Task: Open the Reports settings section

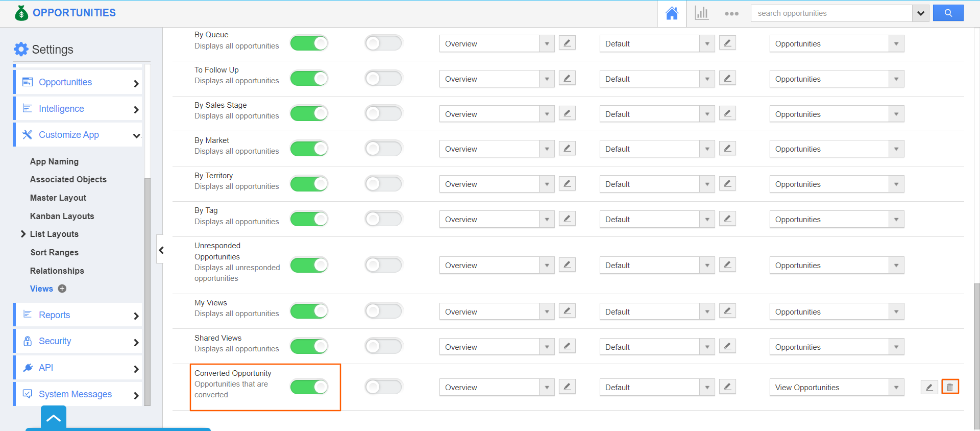Action: 78,315
